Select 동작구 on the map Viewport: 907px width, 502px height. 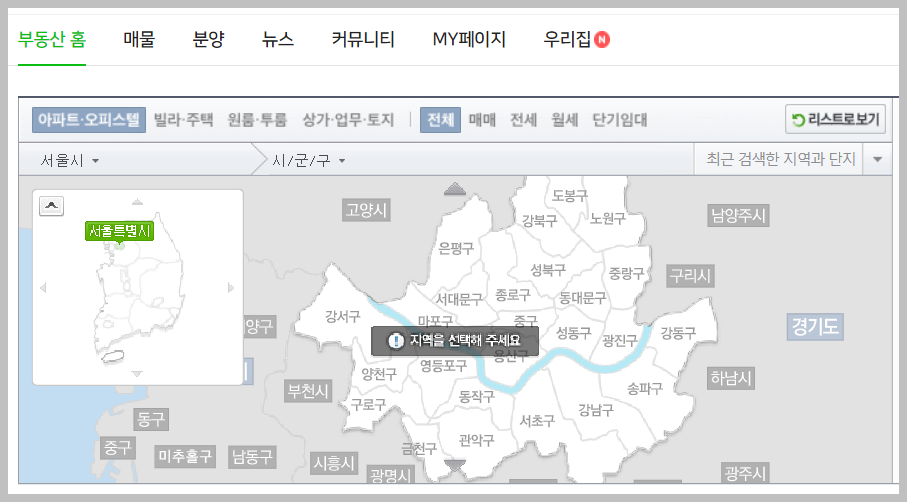477,396
